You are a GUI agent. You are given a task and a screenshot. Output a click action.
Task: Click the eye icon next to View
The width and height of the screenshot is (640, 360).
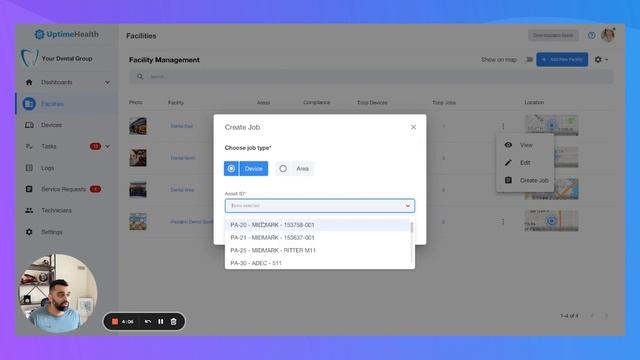pyautogui.click(x=508, y=145)
